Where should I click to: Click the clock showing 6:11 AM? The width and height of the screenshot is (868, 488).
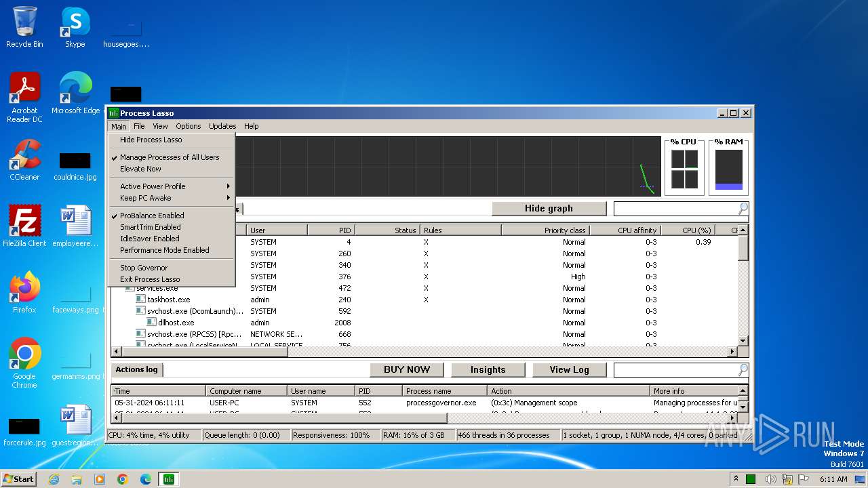pos(833,479)
